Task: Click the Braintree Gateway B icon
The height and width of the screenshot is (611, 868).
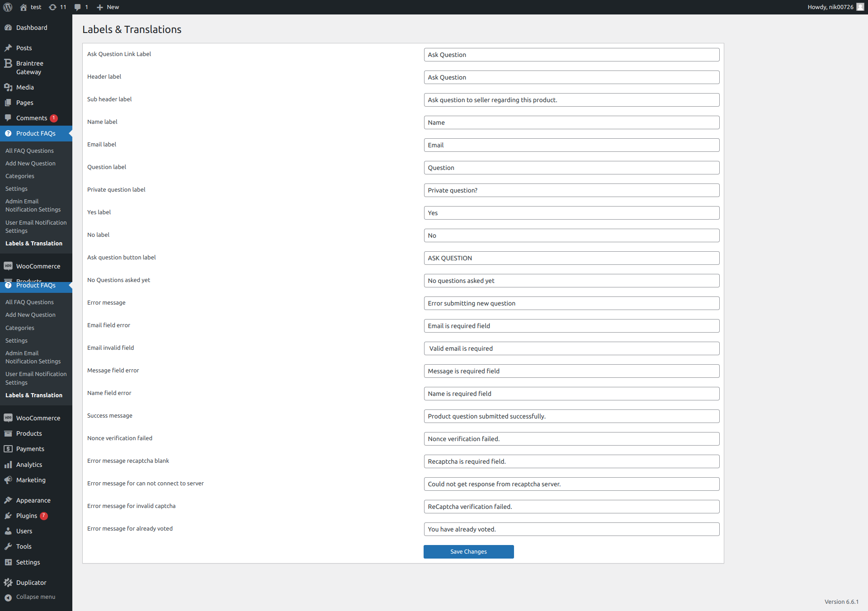Action: click(8, 64)
